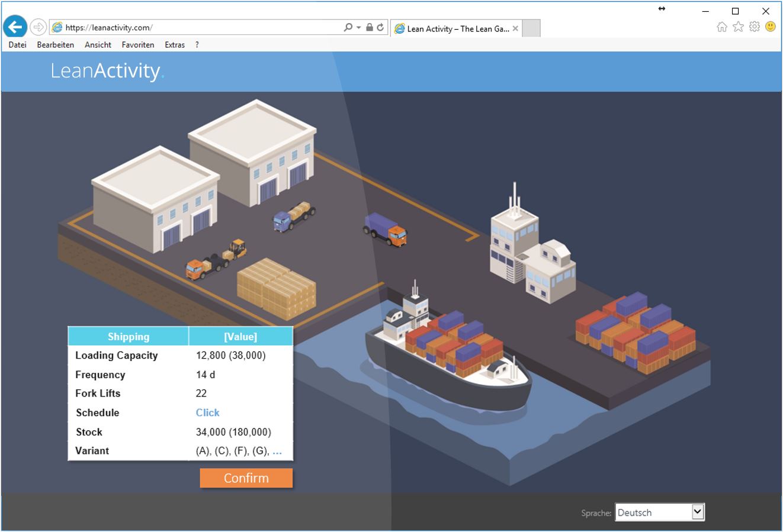Click the Variant row label

tap(92, 451)
